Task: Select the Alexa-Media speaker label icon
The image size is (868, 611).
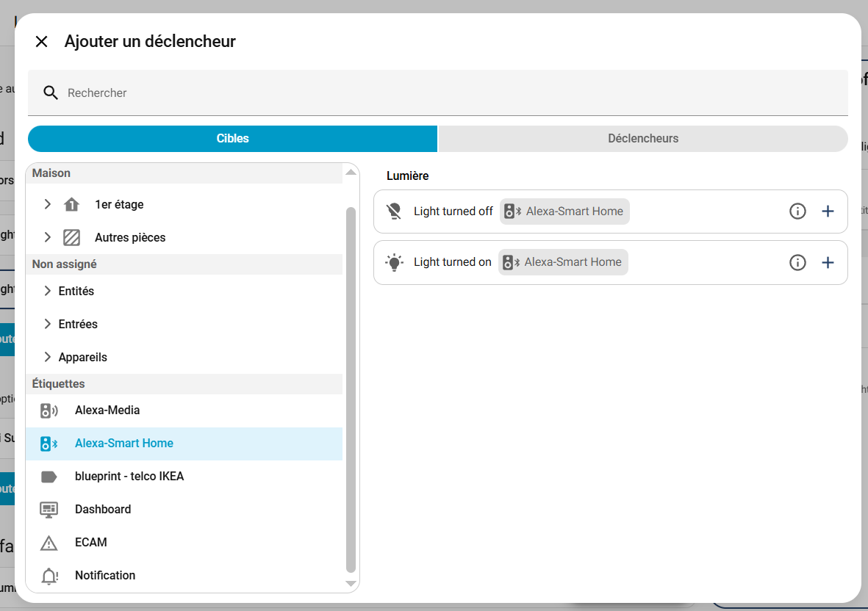Action: [49, 411]
